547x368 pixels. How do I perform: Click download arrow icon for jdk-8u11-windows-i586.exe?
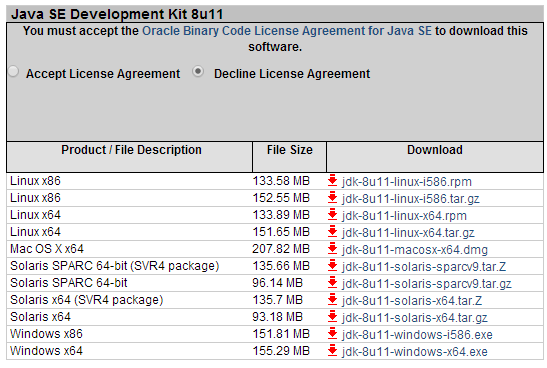coord(332,334)
